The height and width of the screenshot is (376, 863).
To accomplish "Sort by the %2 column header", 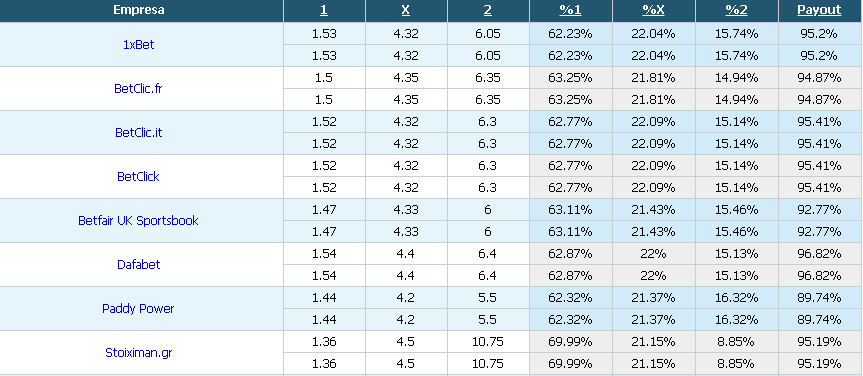I will tap(736, 10).
